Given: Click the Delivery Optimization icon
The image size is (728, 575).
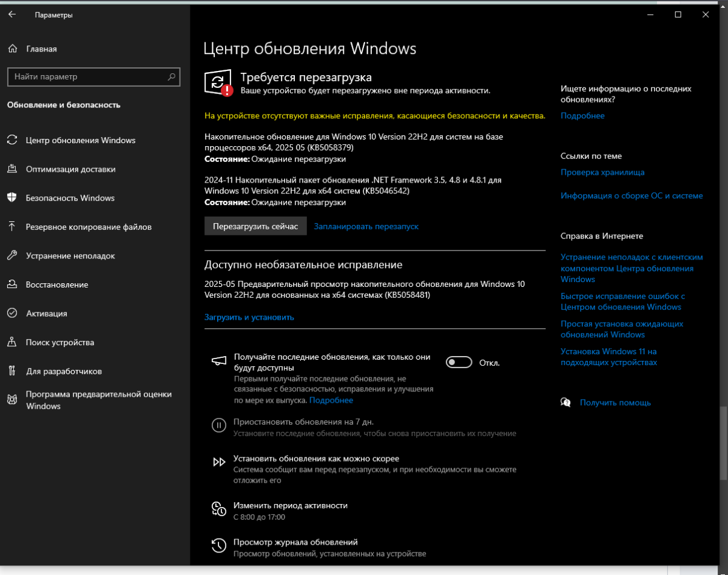Looking at the screenshot, I should pos(12,169).
